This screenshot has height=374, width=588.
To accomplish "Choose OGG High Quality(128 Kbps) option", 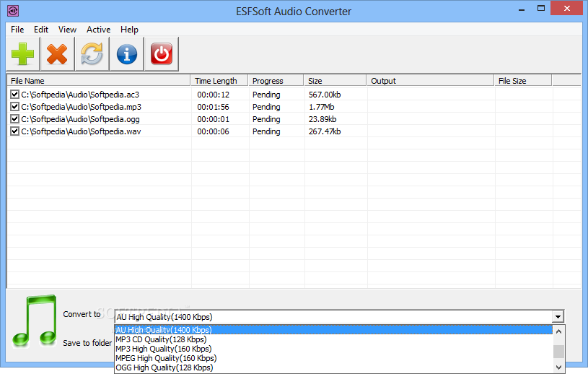I will pos(333,368).
